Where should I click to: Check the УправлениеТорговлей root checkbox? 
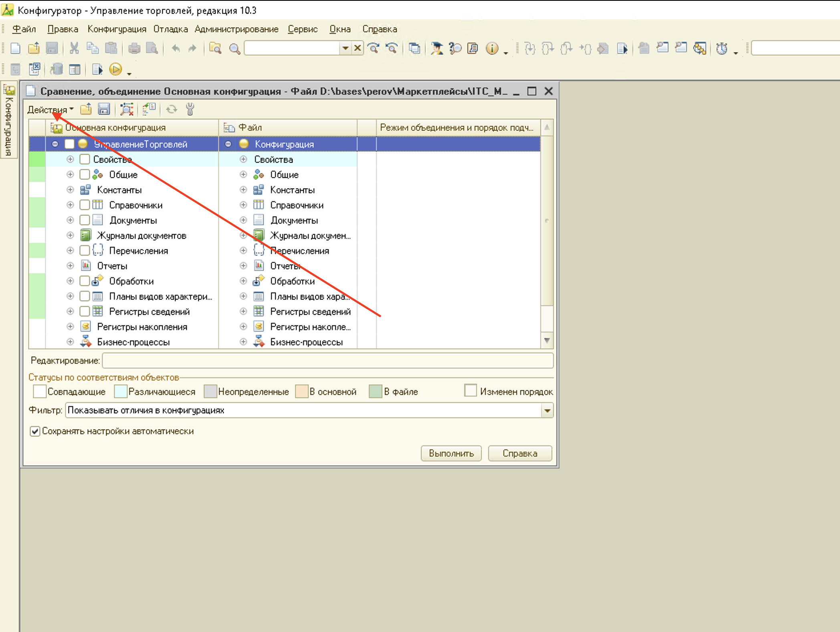(69, 144)
